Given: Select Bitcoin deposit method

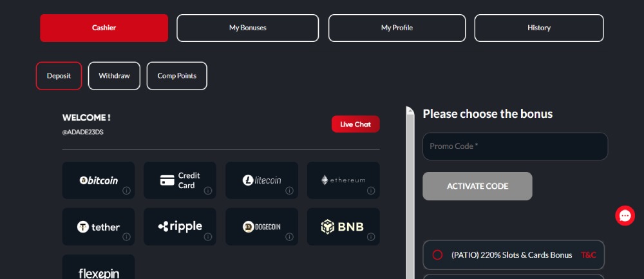Looking at the screenshot, I should (x=98, y=180).
